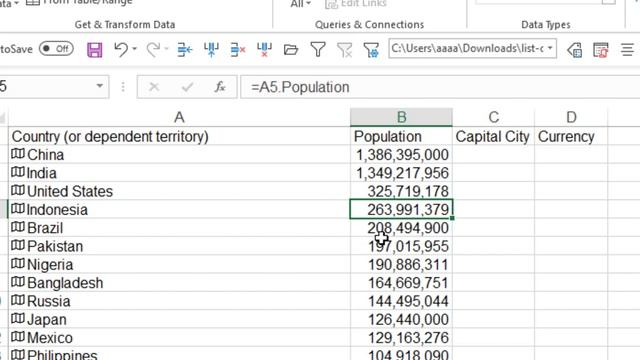
Task: Click the Bangladesh map data-type icon
Action: tap(18, 282)
